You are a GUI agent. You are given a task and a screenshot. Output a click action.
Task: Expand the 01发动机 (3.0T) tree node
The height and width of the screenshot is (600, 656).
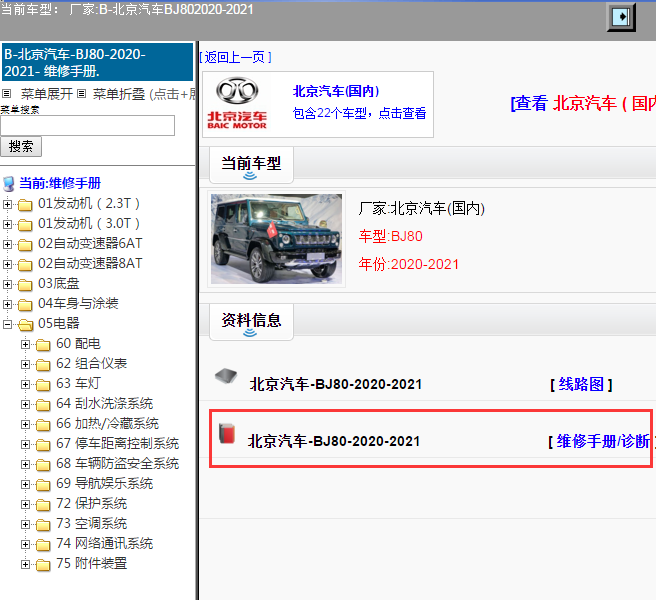[x=7, y=224]
